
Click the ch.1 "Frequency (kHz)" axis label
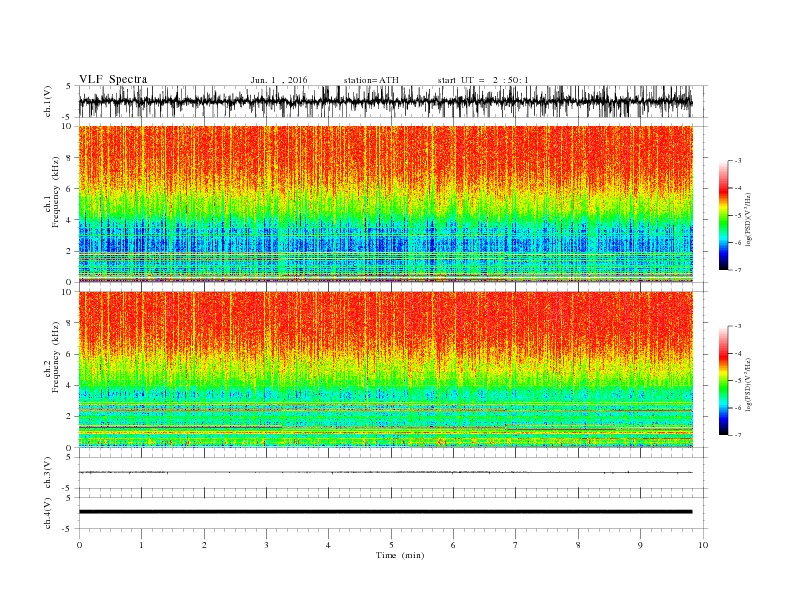tap(55, 192)
